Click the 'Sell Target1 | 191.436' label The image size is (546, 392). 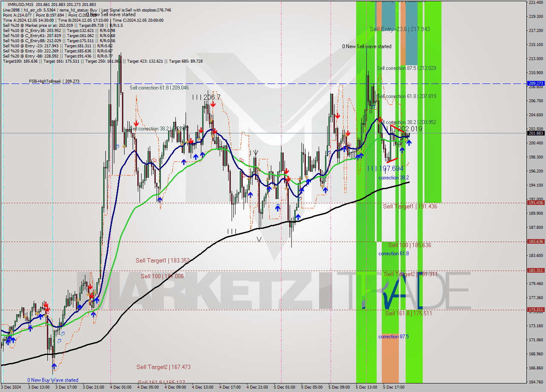pyautogui.click(x=410, y=206)
